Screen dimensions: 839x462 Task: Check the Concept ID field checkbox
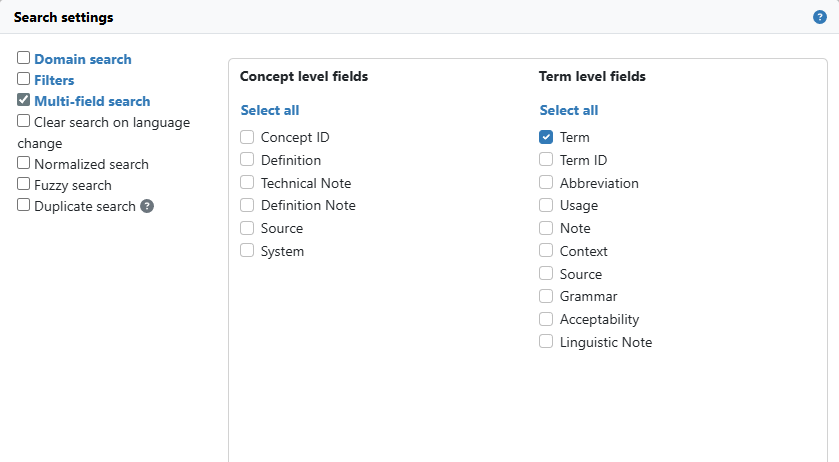pos(247,137)
